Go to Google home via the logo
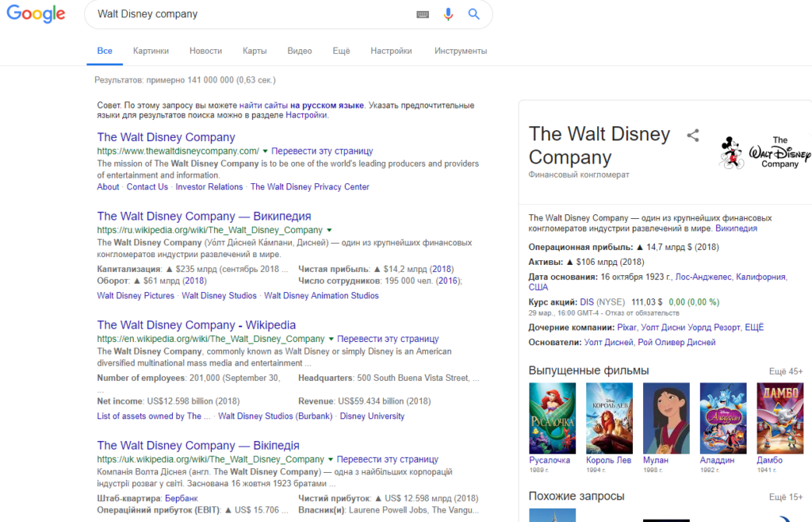Viewport: 812px width, 522px height. (36, 14)
